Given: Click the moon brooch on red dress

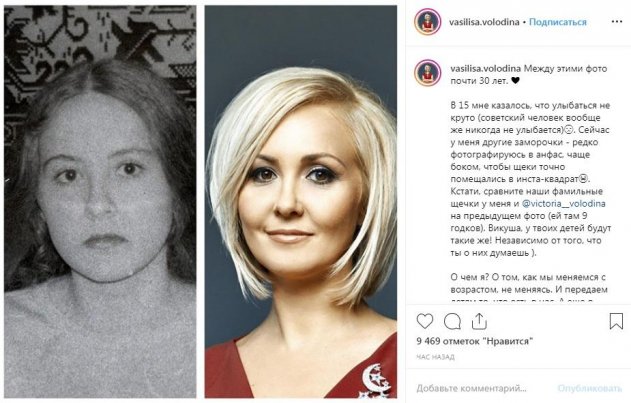Looking at the screenshot, I should coord(375,380).
